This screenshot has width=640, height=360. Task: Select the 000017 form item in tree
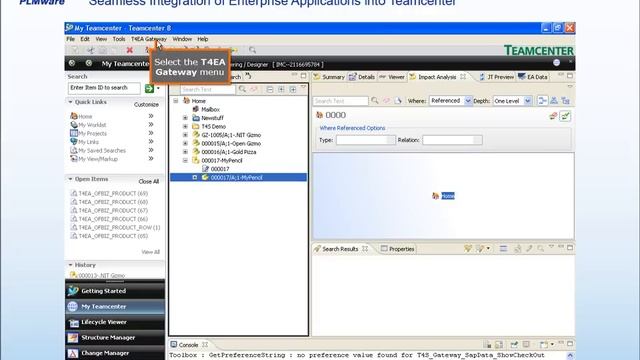(x=220, y=169)
